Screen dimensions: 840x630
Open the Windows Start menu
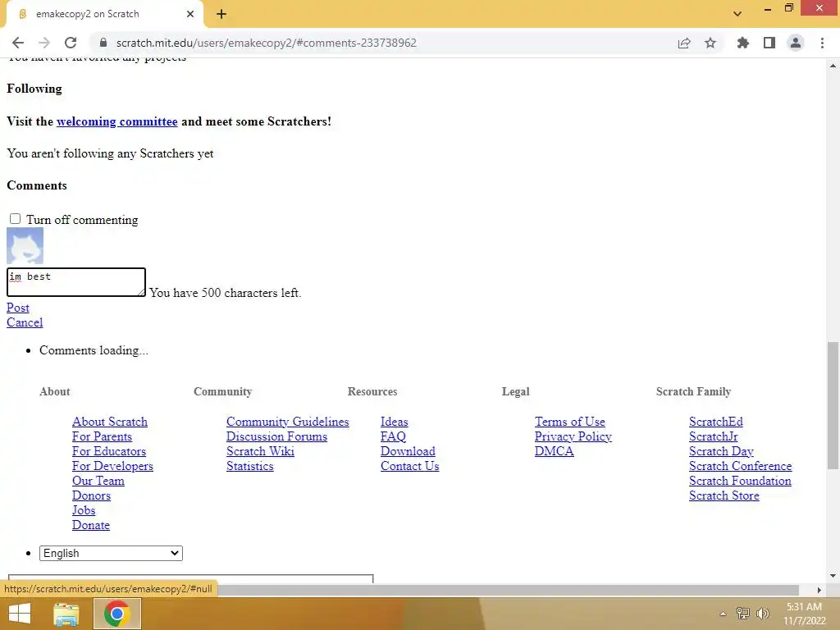[x=20, y=614]
